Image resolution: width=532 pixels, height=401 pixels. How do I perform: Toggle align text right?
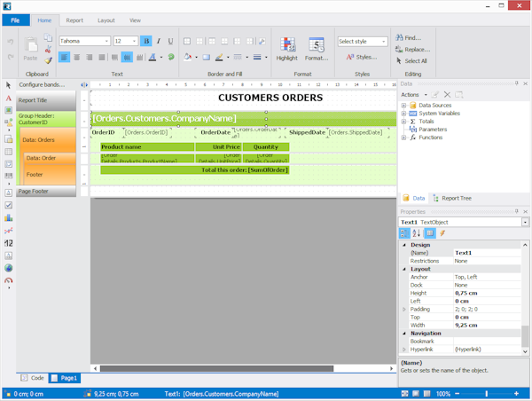tap(90, 57)
